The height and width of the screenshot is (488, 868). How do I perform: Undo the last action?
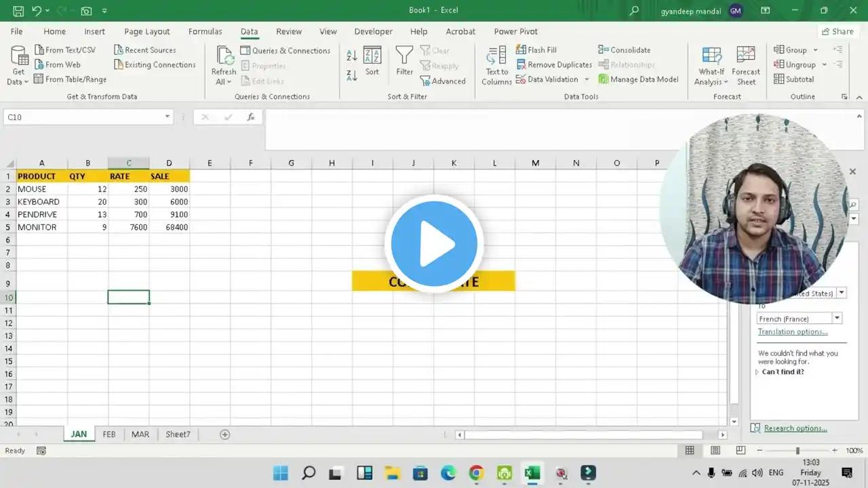click(x=37, y=11)
